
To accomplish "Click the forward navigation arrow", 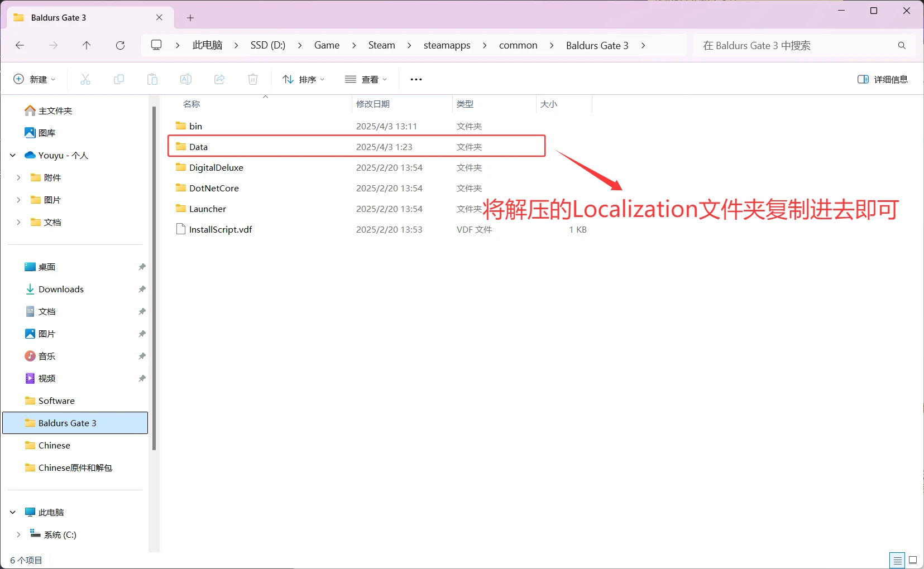I will (54, 45).
